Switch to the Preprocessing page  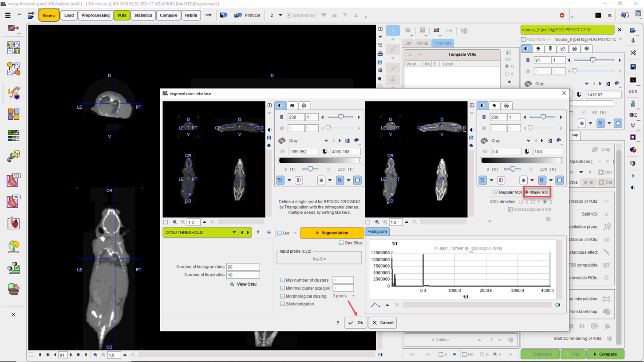pos(95,15)
